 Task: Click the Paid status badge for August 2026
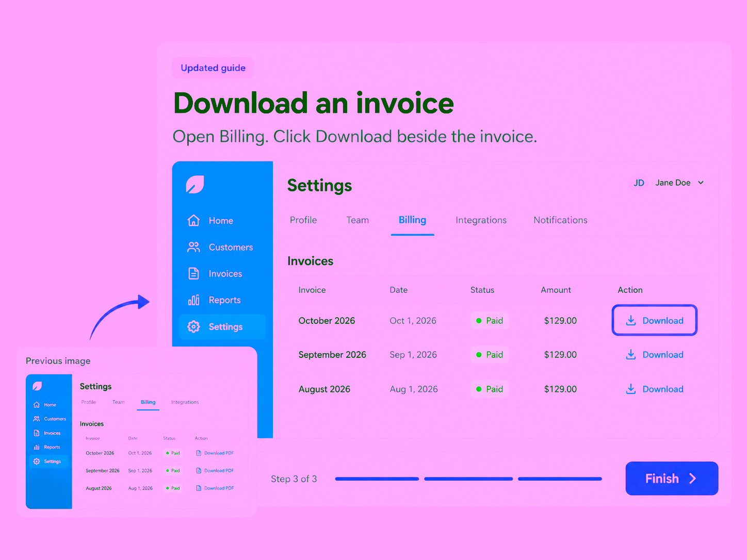pos(489,389)
